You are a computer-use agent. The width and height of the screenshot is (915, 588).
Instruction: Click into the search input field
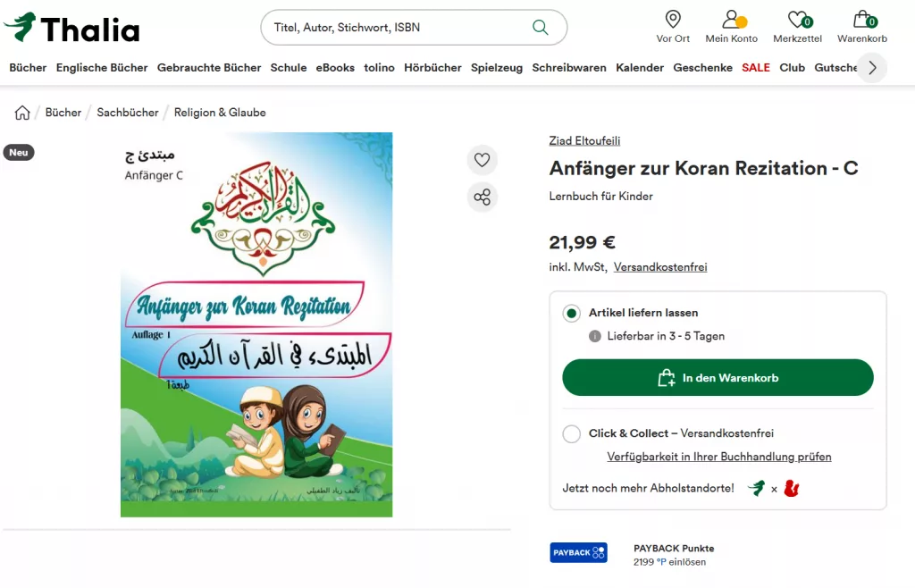(393, 28)
